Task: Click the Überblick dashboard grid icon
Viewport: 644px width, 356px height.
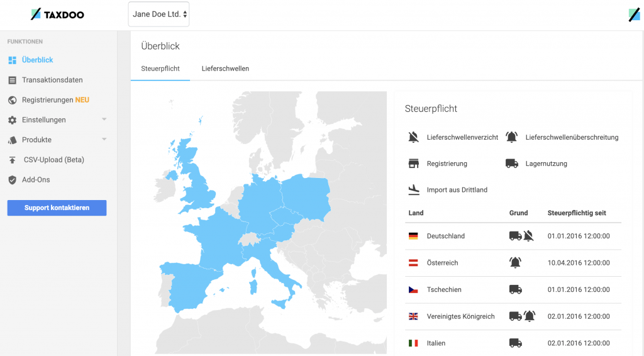Action: 13,60
